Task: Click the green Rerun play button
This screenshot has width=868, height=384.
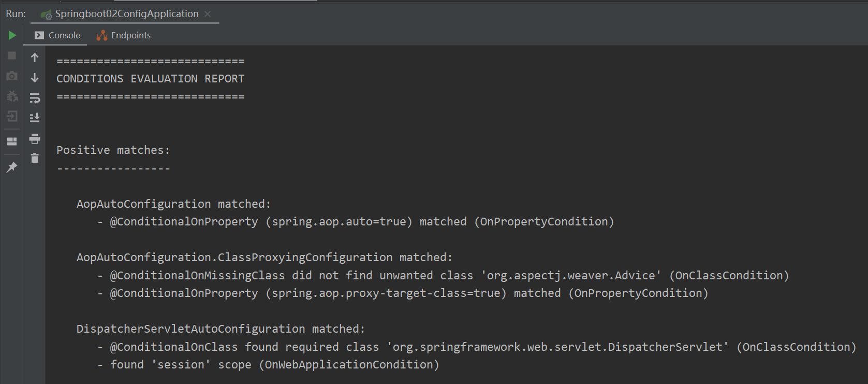Action: (x=12, y=35)
